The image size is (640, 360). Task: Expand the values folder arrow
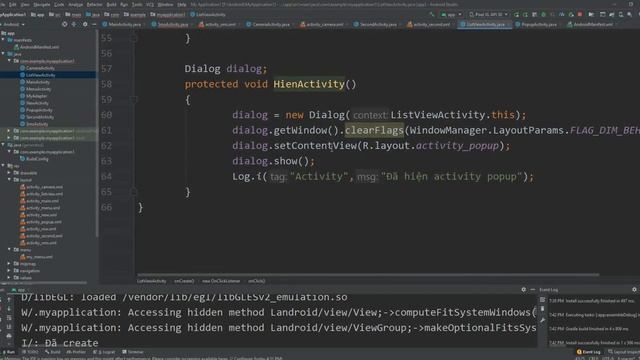point(9,278)
